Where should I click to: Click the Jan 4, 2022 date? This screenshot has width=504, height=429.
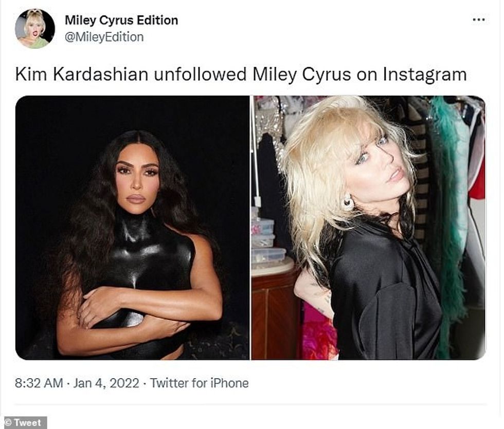(105, 383)
